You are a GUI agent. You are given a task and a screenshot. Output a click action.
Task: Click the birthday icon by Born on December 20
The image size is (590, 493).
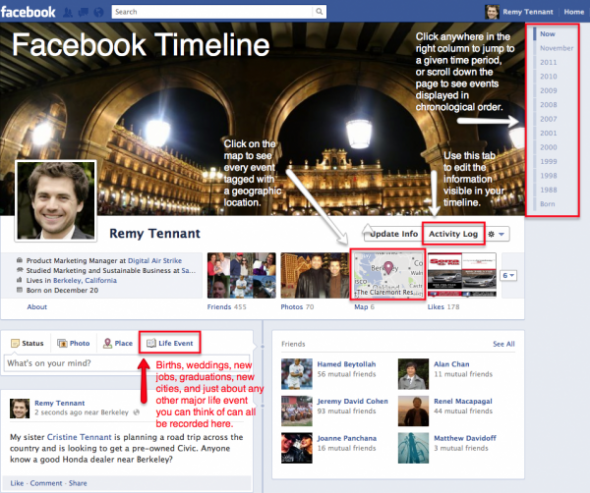(20, 290)
